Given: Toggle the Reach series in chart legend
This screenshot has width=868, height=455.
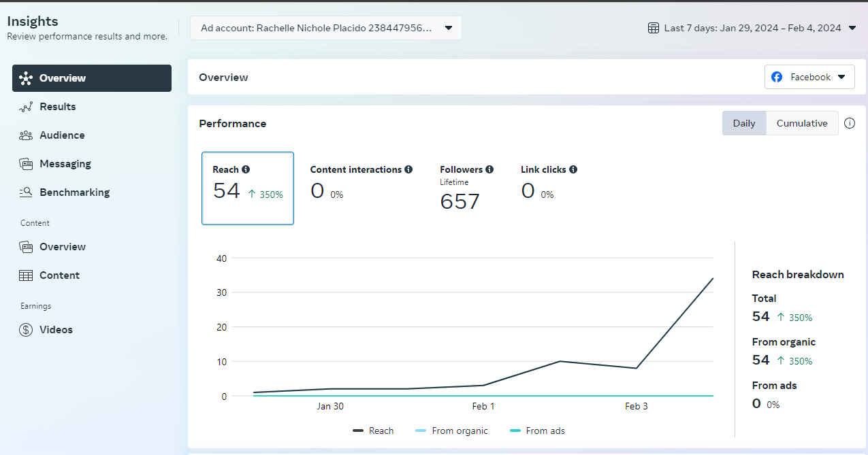Looking at the screenshot, I should coord(373,431).
